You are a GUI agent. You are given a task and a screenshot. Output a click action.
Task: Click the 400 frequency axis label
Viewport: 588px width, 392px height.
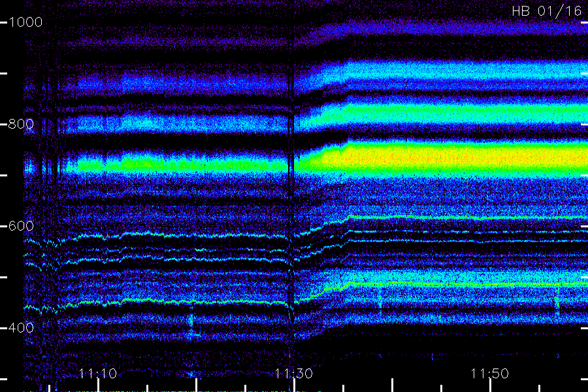pyautogui.click(x=21, y=328)
